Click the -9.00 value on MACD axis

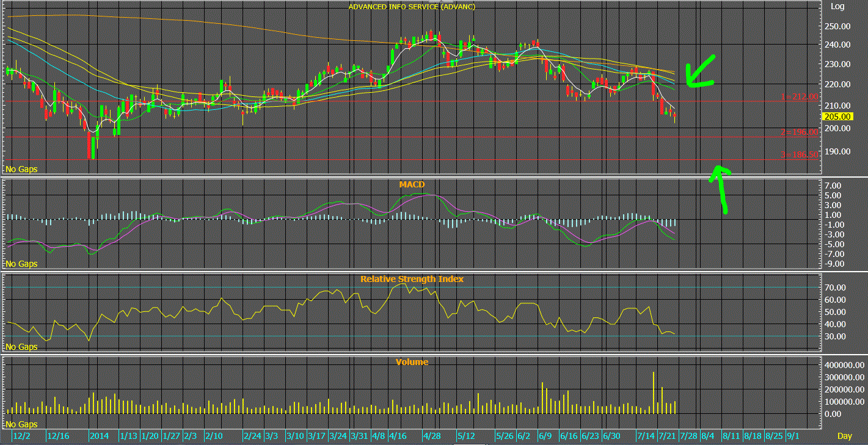click(x=834, y=264)
